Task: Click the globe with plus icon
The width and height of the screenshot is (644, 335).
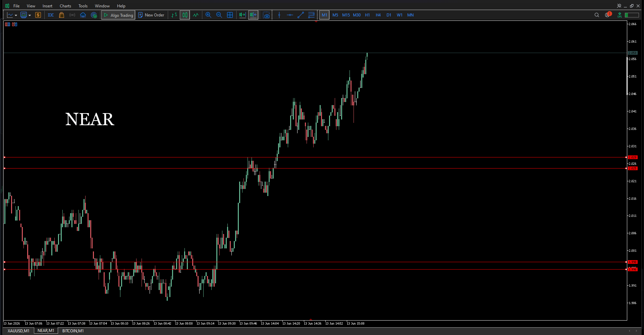Action: 94,15
